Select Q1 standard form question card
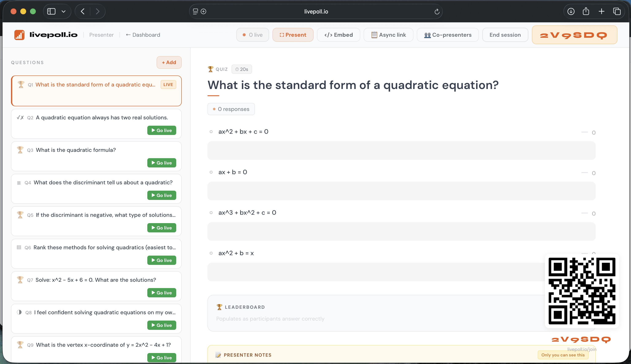 96,91
